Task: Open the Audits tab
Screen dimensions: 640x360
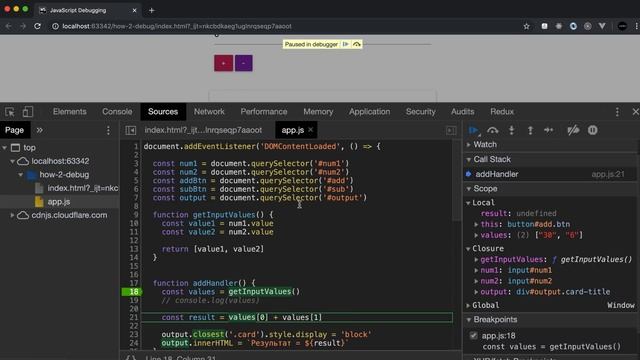Action: coord(462,112)
